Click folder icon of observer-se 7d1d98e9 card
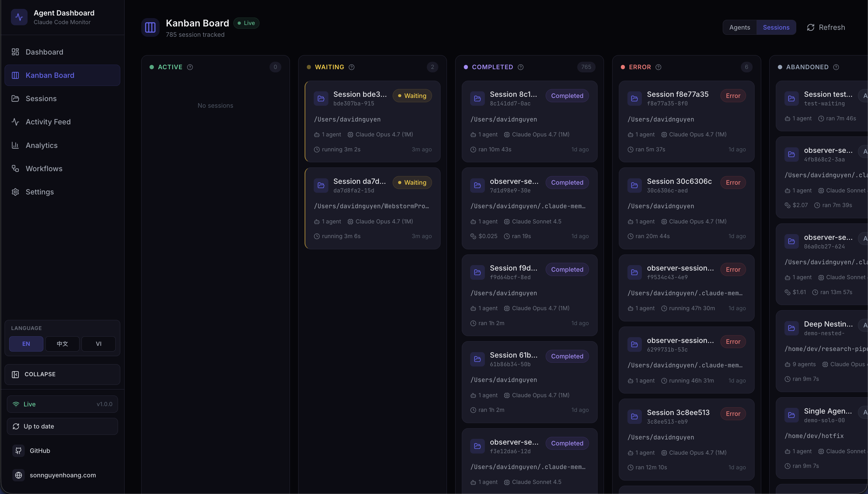The width and height of the screenshot is (868, 494). tap(477, 186)
